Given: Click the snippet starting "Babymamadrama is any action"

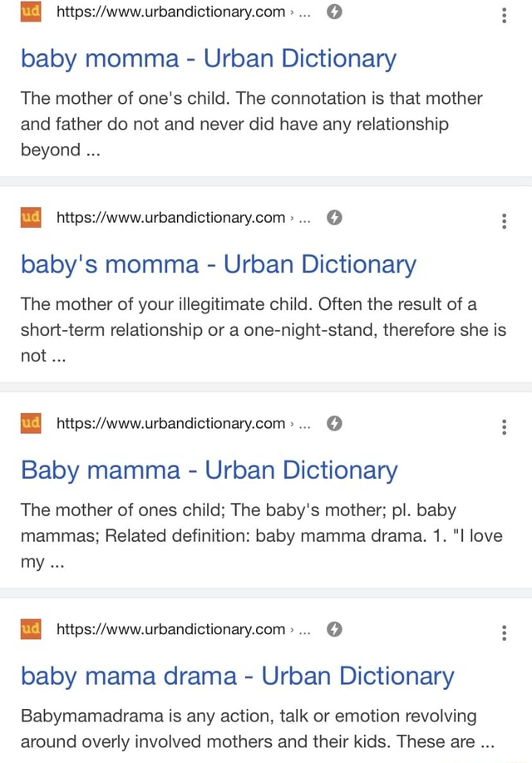Looking at the screenshot, I should (258, 729).
